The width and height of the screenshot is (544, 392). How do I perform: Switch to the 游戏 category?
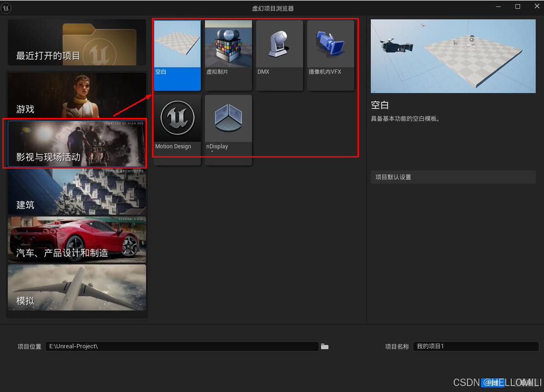(76, 95)
